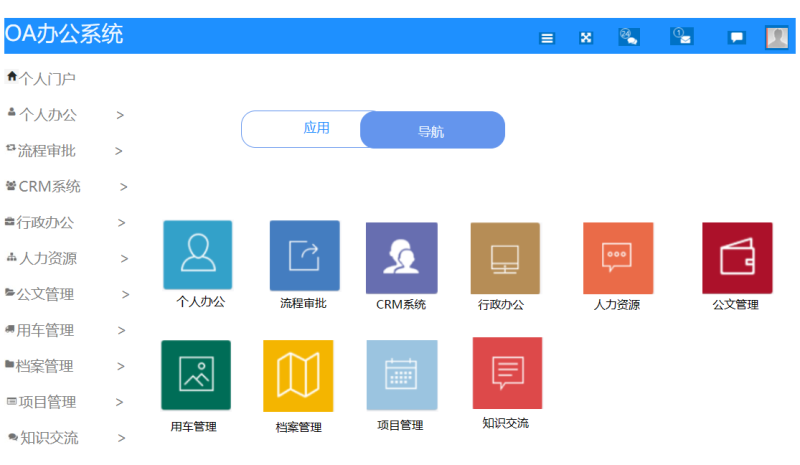The width and height of the screenshot is (800, 465).
Task: Open the 用车管理 picture tile
Action: 196,375
